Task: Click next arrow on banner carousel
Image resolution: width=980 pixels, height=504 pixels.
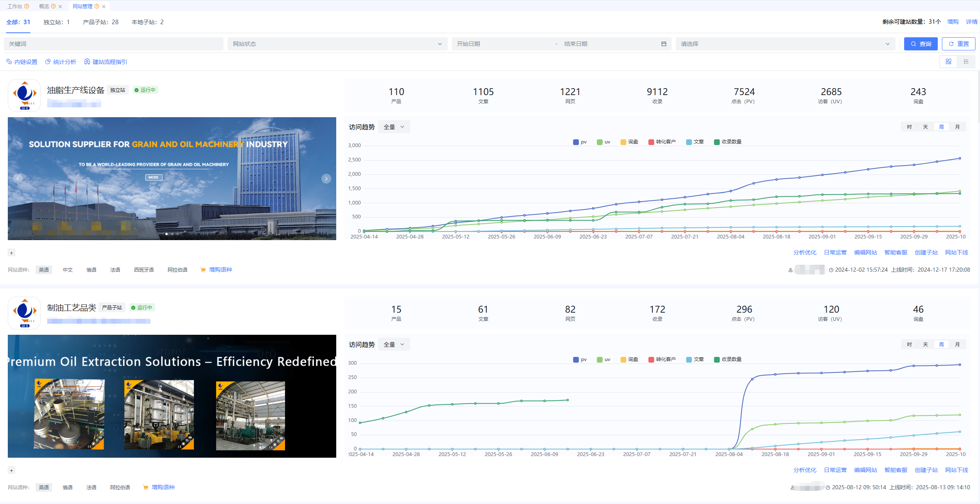Action: coord(326,179)
